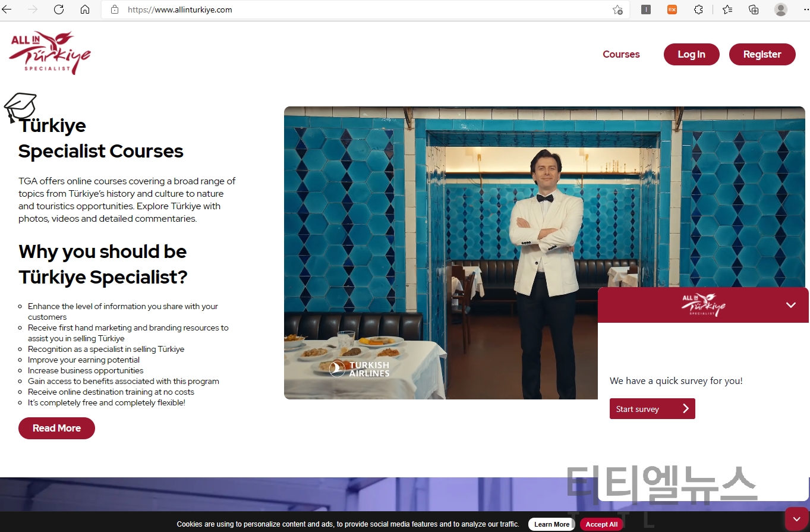
Task: Open the browser profile avatar
Action: point(781,10)
